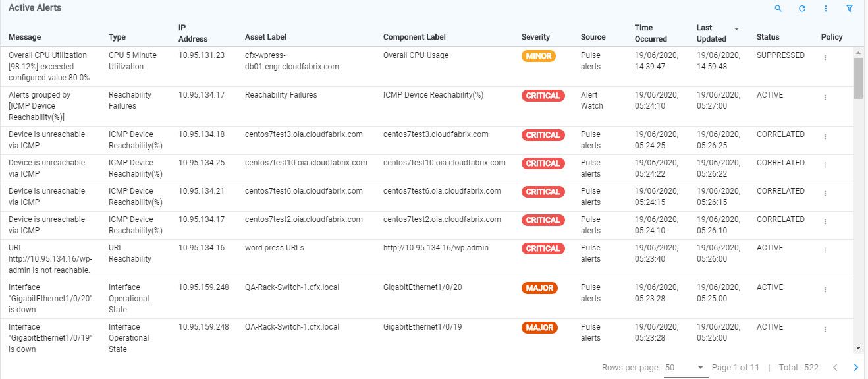Click the MINOR severity badge

[x=539, y=56]
